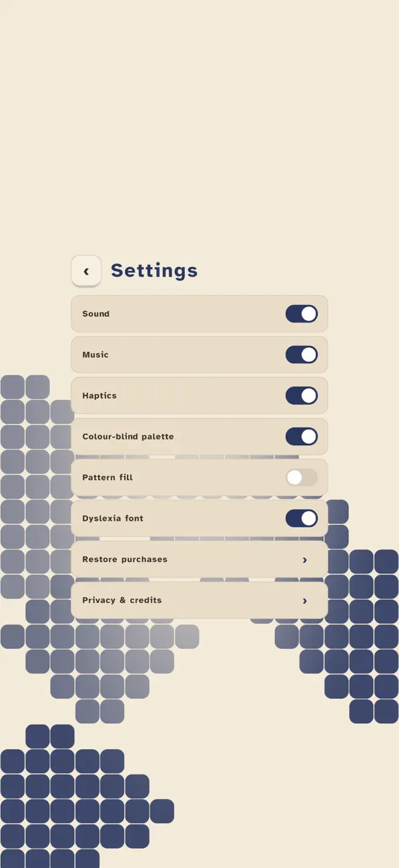Tap the Dyslexia font label text
This screenshot has width=399, height=868.
(113, 518)
